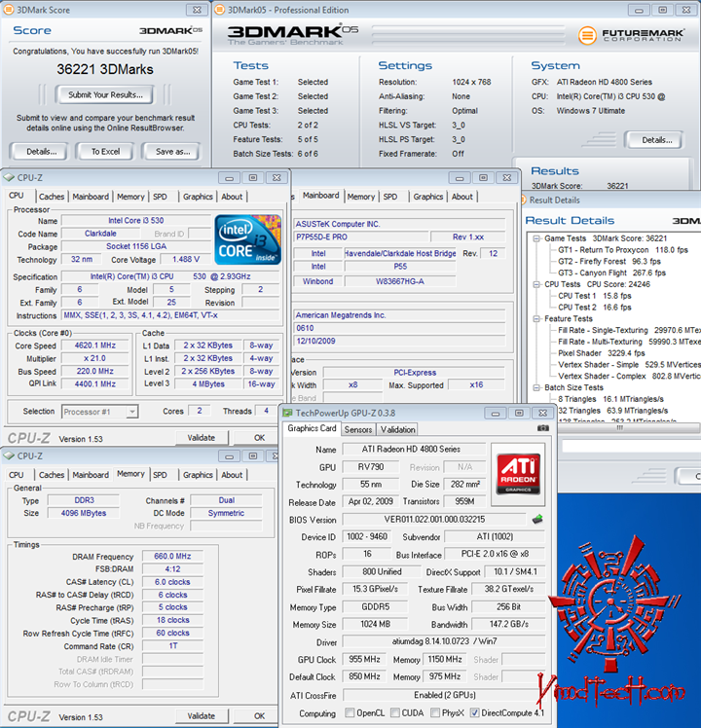Close the 3DMark Score window

[197, 10]
